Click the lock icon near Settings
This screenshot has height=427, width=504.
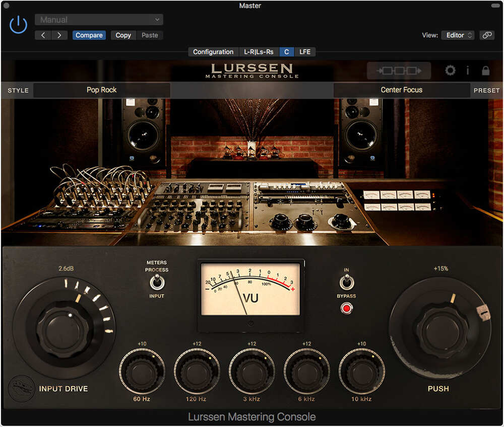click(x=485, y=70)
